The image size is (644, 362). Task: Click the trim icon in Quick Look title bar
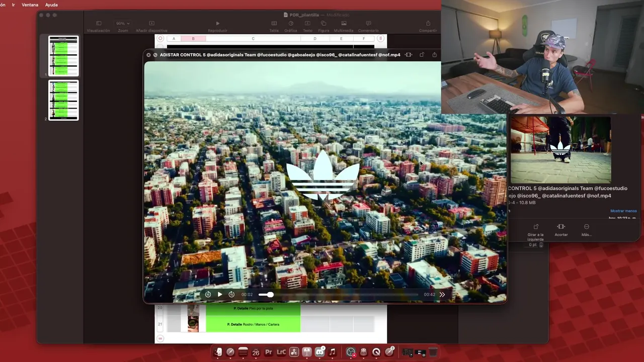click(x=409, y=55)
